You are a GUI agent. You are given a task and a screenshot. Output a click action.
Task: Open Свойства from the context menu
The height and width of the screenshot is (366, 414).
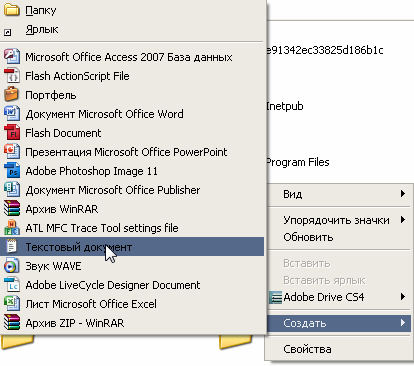307,349
